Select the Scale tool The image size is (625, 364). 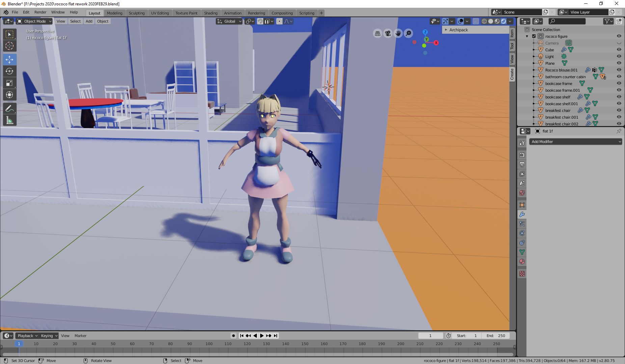[x=9, y=83]
